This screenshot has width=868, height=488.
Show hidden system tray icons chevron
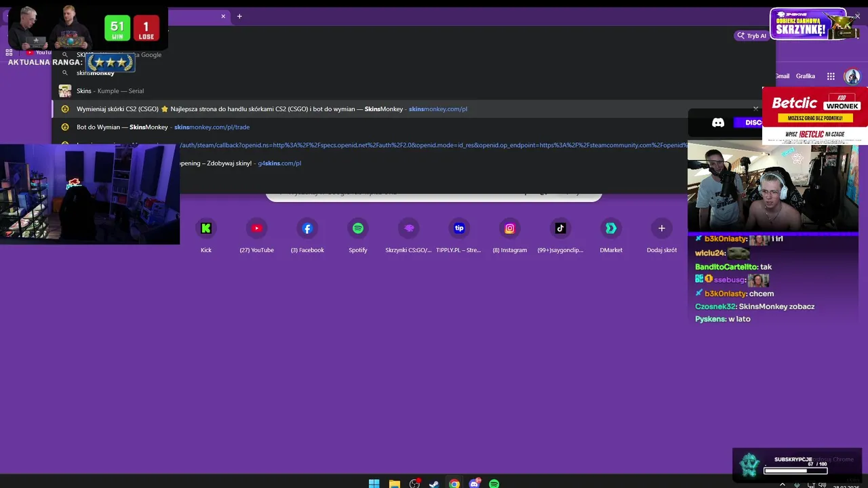coord(783,485)
